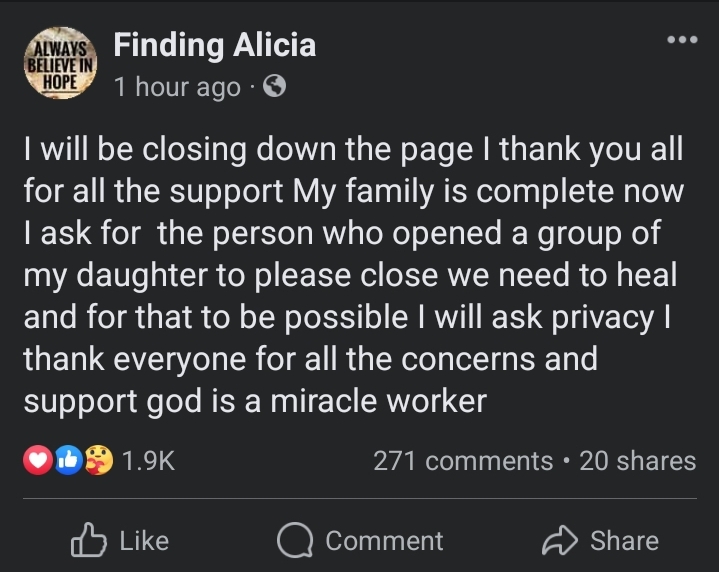Viewport: 719px width, 572px height.
Task: Click the blue thumbs-up reaction icon
Action: coord(70,461)
